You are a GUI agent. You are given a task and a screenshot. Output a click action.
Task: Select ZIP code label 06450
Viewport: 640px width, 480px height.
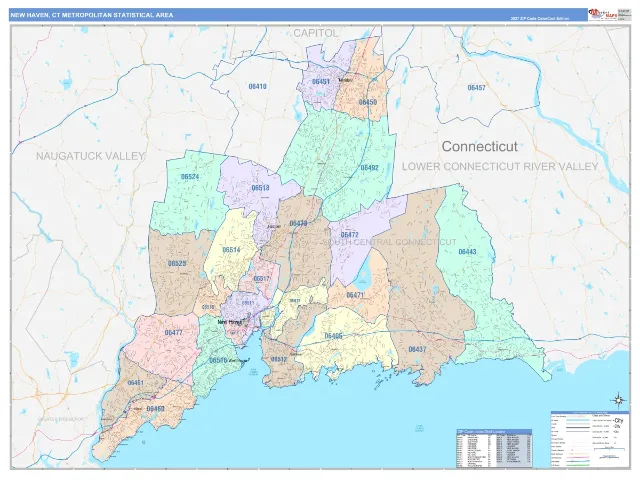(368, 102)
